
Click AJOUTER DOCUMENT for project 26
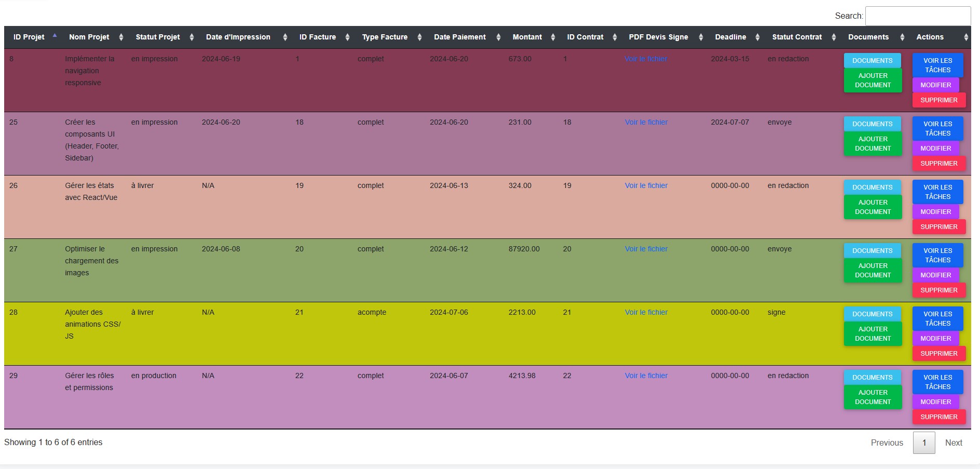point(873,207)
